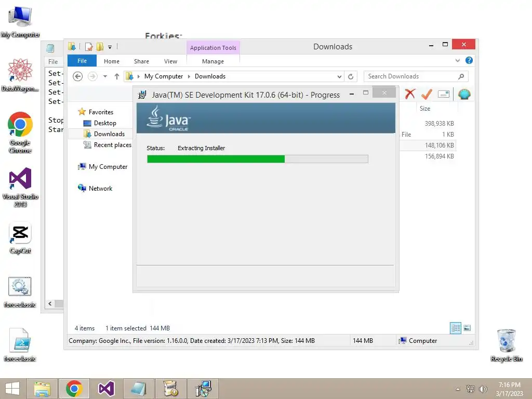
Task: Select Recent places in navigation pane
Action: (112, 145)
